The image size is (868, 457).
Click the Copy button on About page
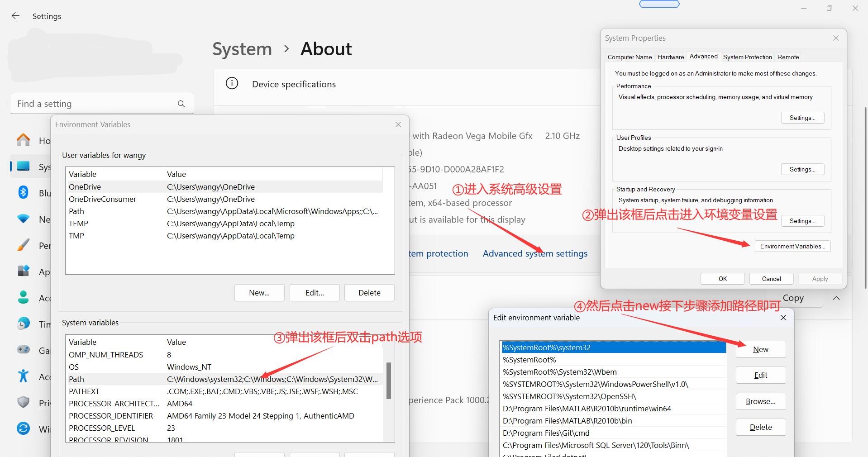pos(793,298)
